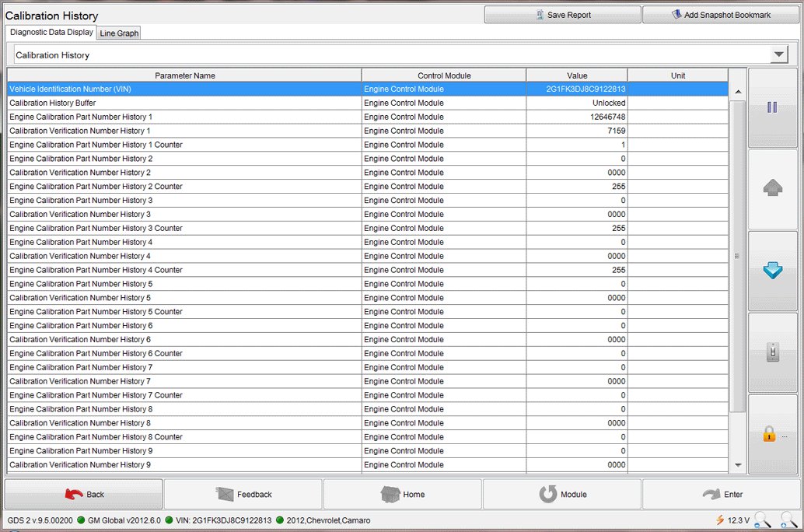
Task: Go Back using the red arrow button
Action: 84,494
